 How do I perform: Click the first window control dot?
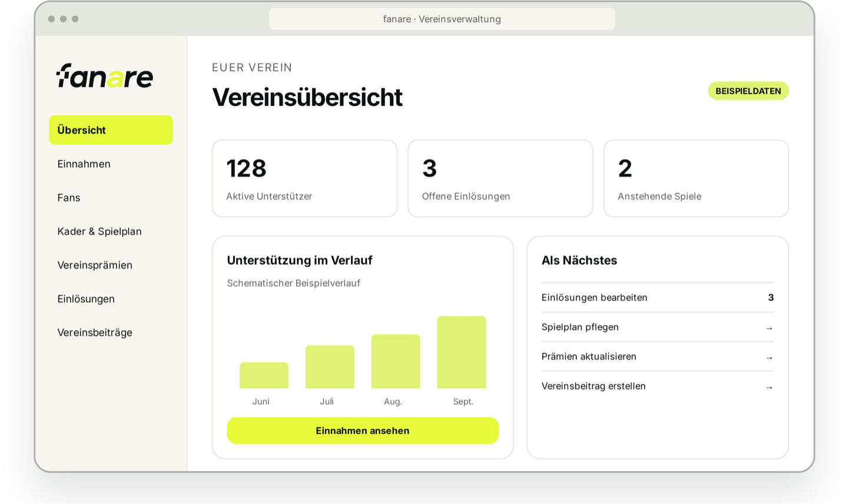click(51, 19)
